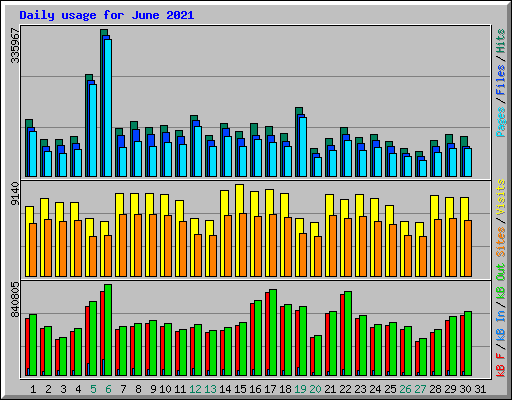Click the green kB Out bar for day 30
Viewport: 512px width, 400px height.
468,343
